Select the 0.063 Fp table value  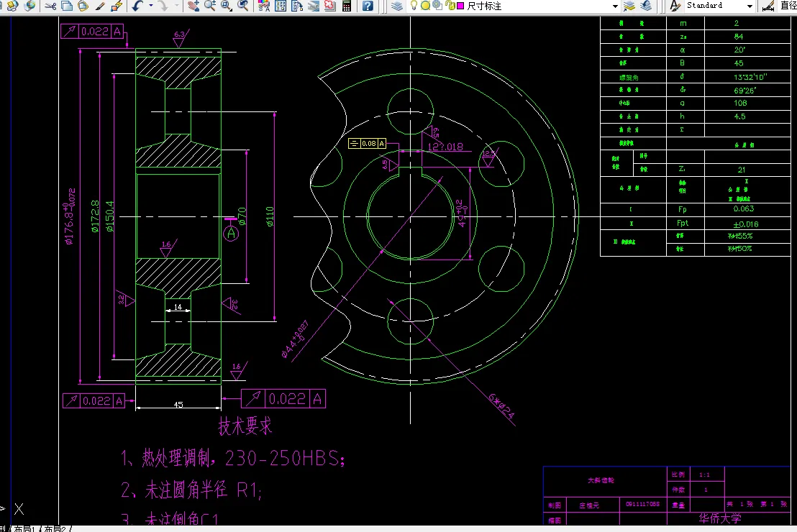pos(744,208)
